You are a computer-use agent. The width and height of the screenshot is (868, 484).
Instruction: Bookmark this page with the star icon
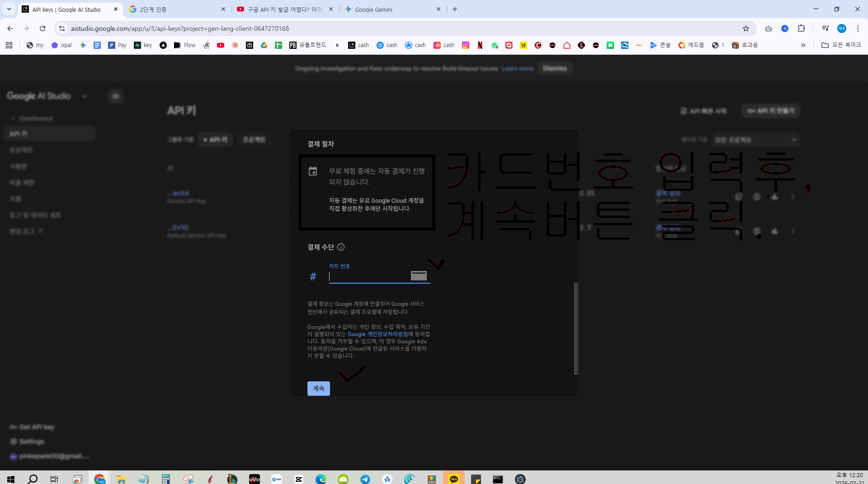click(x=746, y=28)
